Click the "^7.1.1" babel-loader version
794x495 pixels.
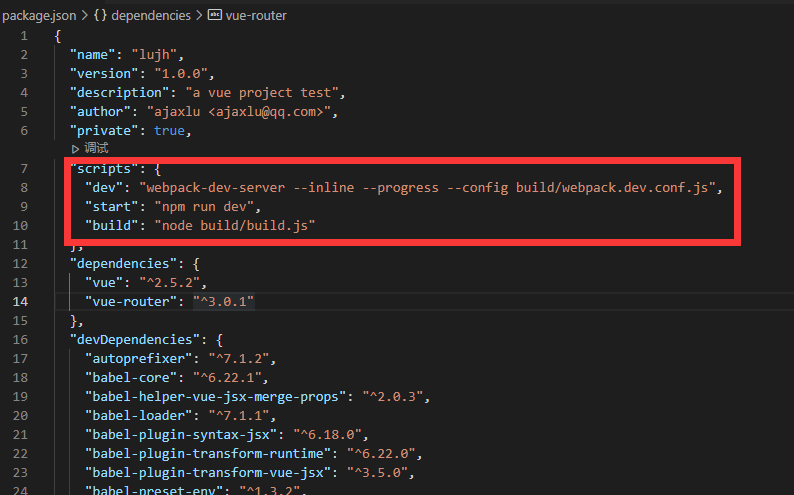(239, 416)
